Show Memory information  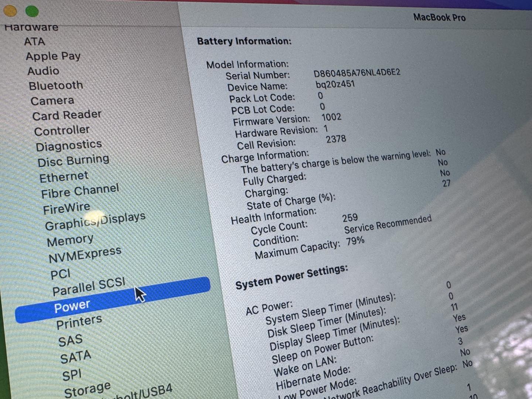[x=70, y=241]
